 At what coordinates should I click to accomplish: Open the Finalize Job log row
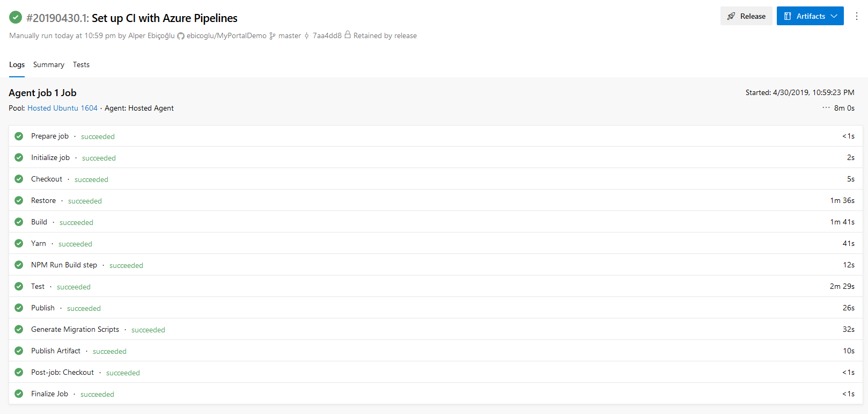[x=436, y=394]
